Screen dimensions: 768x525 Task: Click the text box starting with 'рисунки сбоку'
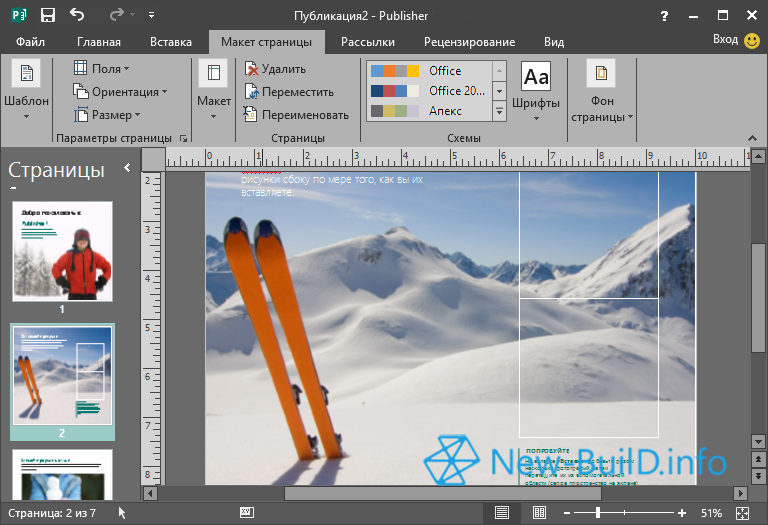pos(332,186)
